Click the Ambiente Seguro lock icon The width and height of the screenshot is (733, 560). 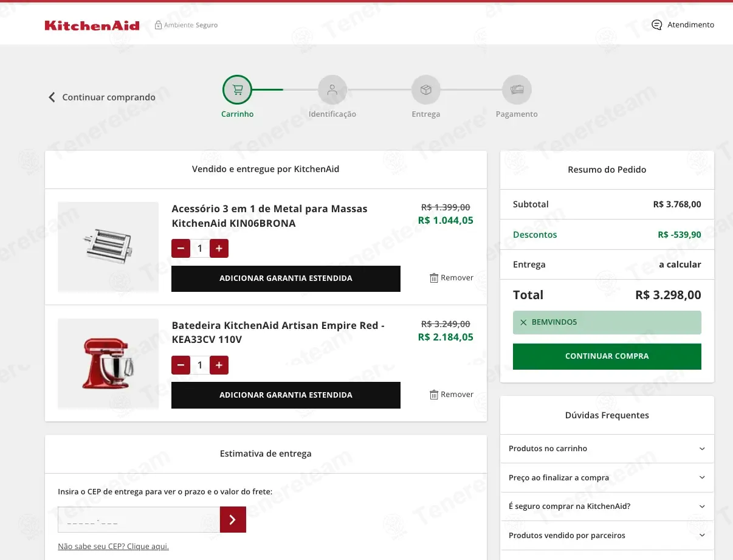point(159,25)
